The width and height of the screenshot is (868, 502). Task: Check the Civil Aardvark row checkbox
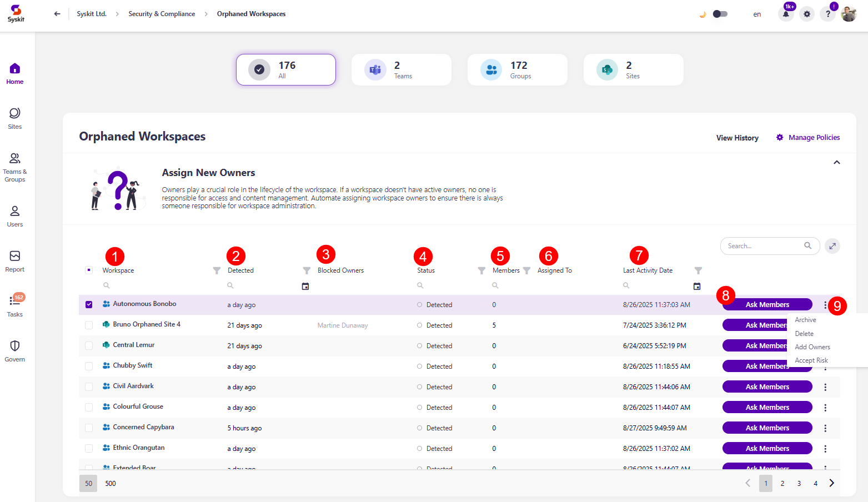89,386
